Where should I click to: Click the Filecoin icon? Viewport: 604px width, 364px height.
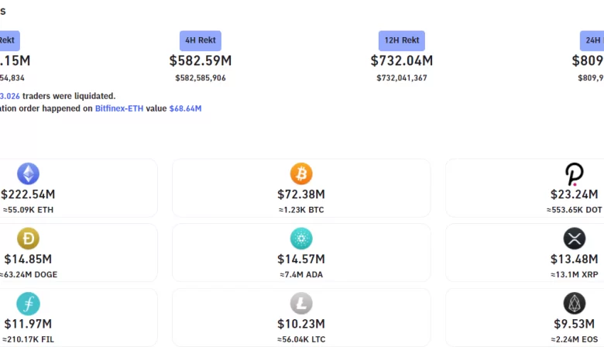tap(29, 304)
